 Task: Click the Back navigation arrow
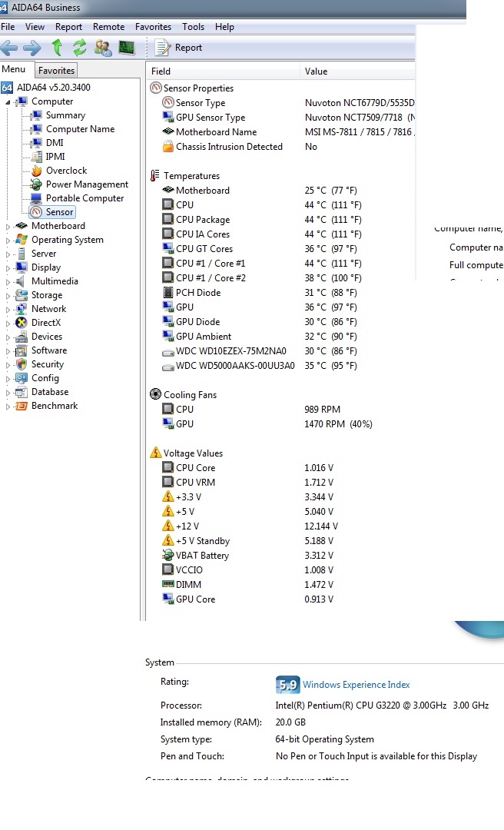coord(9,48)
